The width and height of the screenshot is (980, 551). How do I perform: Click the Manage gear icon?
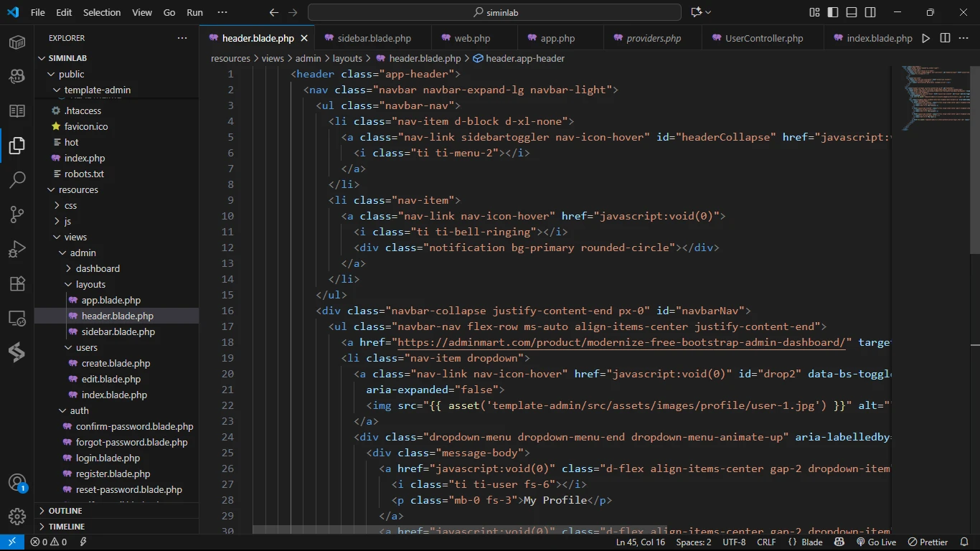(17, 516)
